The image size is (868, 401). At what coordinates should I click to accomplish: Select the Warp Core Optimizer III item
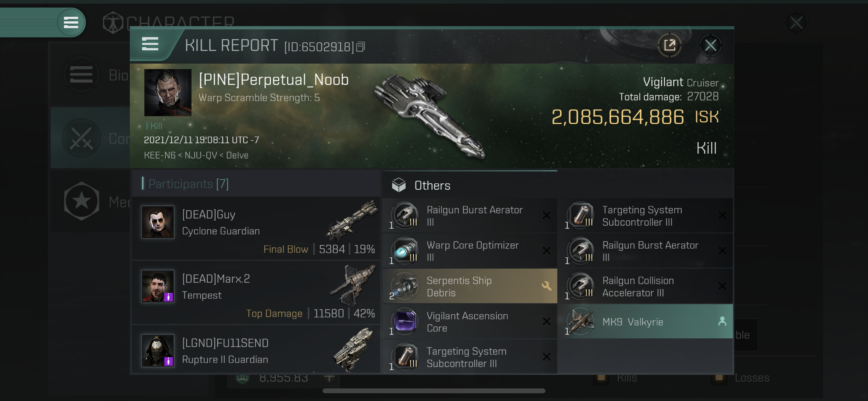[x=470, y=251]
